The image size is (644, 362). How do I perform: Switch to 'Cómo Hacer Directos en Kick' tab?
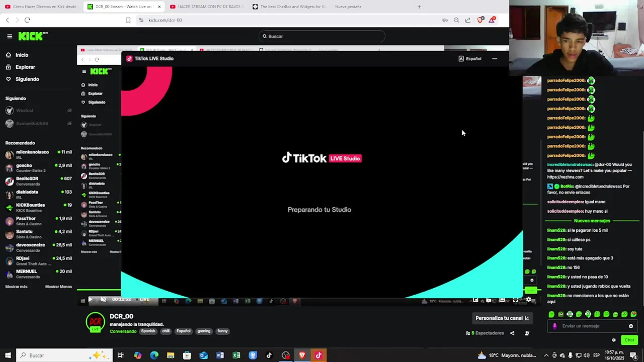[40, 7]
